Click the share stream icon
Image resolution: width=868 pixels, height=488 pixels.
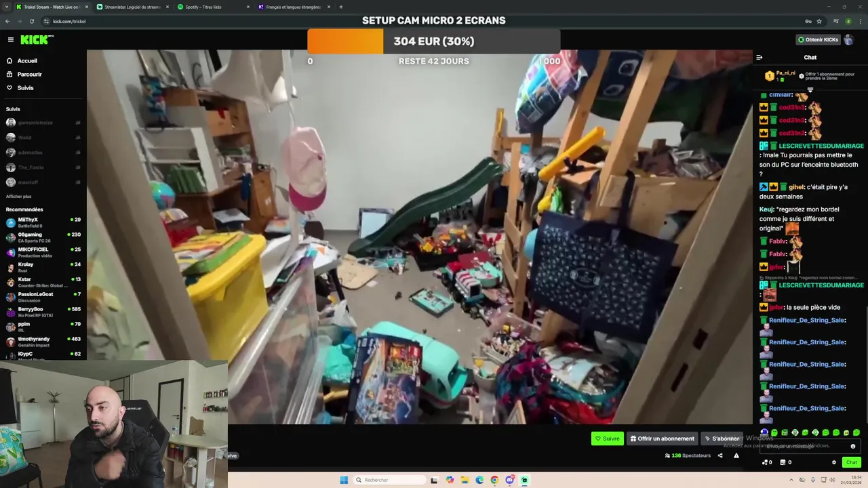tap(720, 455)
